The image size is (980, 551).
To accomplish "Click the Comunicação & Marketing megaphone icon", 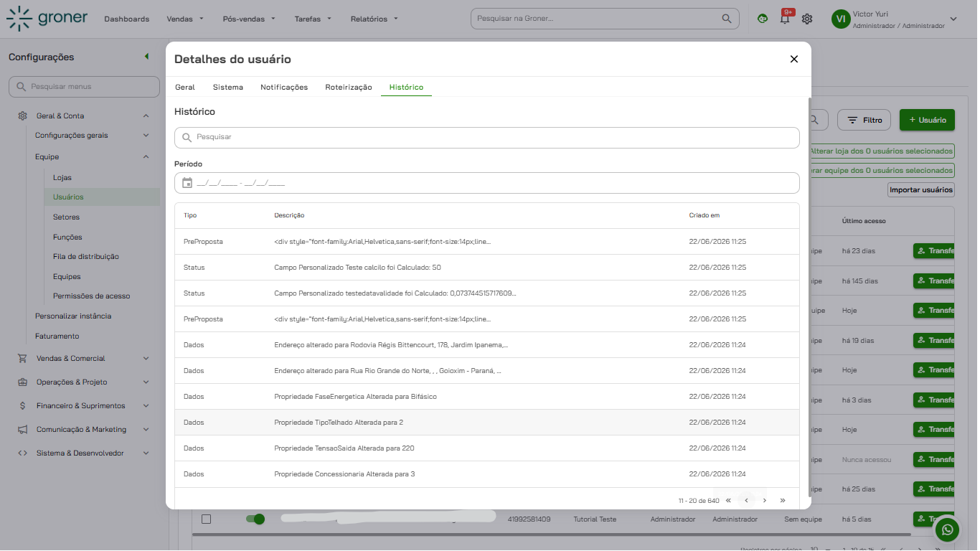I will [x=23, y=430].
